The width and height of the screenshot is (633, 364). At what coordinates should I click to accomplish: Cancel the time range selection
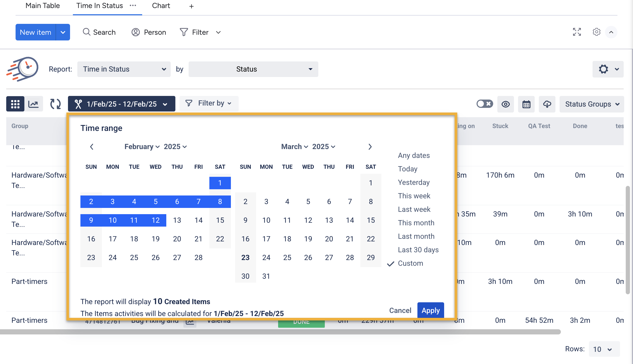400,310
